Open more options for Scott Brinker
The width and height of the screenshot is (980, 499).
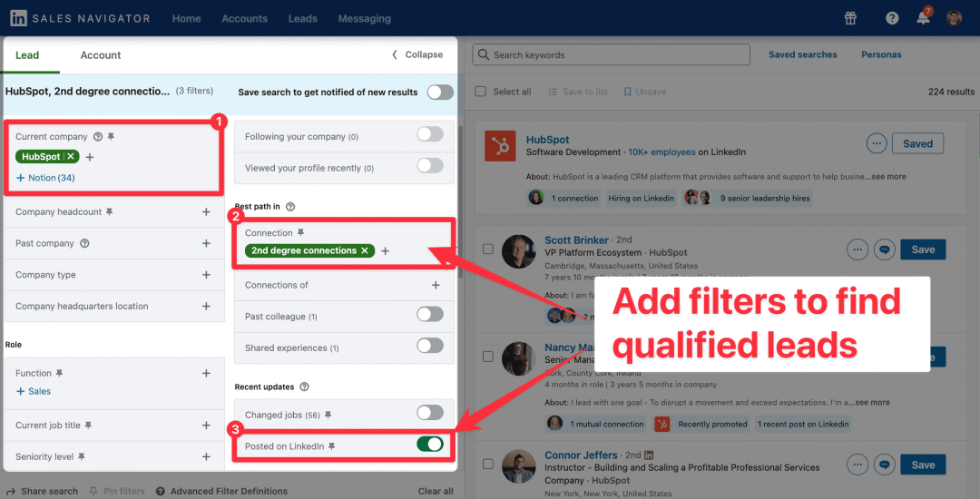tap(857, 249)
